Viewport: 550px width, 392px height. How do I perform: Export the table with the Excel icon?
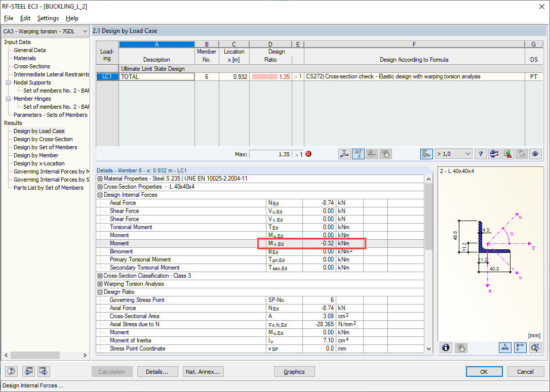(508, 154)
